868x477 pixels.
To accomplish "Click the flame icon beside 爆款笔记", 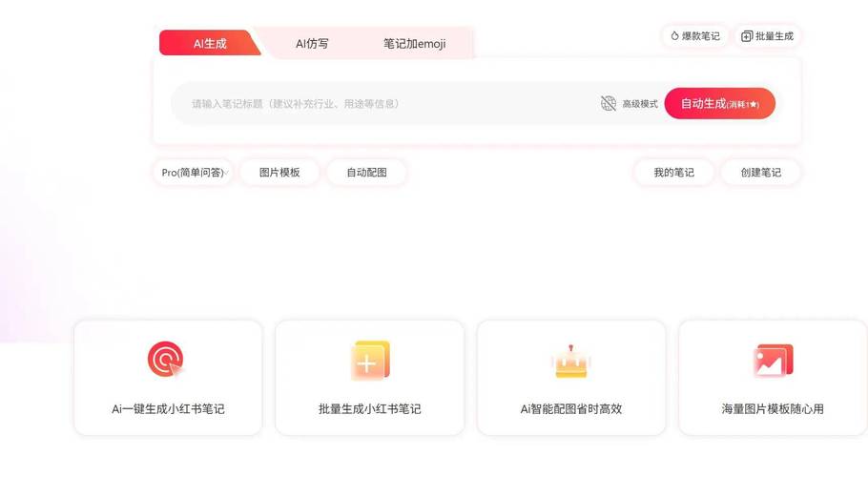I will click(x=674, y=36).
